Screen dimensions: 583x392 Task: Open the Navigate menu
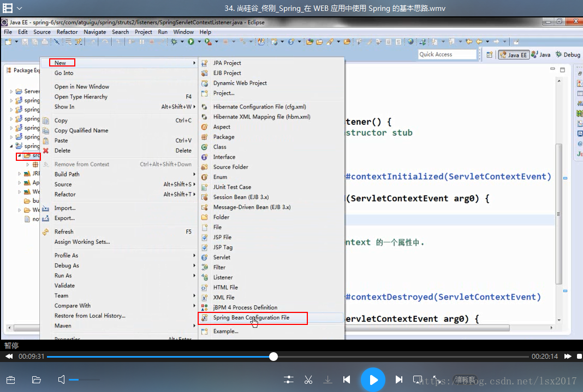coord(94,32)
